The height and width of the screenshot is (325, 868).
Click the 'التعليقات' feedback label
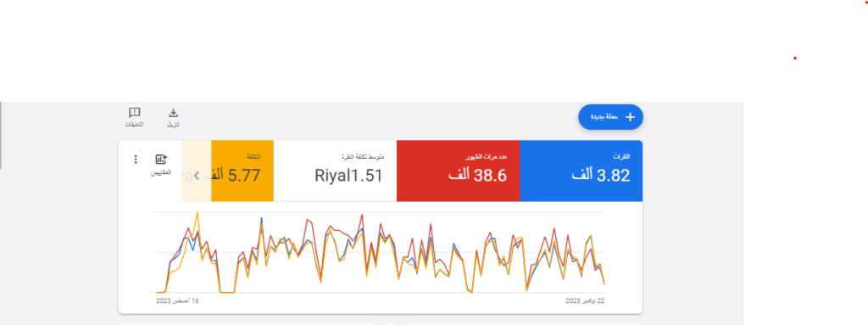134,124
